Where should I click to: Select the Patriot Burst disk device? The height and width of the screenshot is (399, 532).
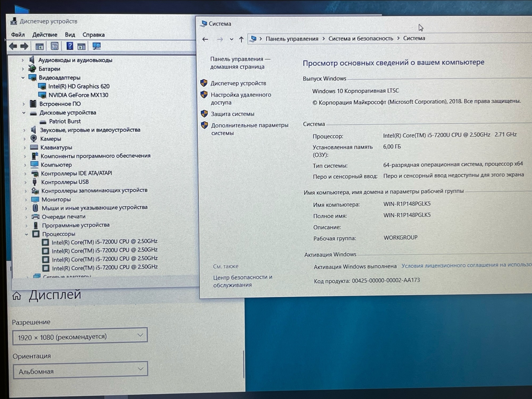[65, 121]
